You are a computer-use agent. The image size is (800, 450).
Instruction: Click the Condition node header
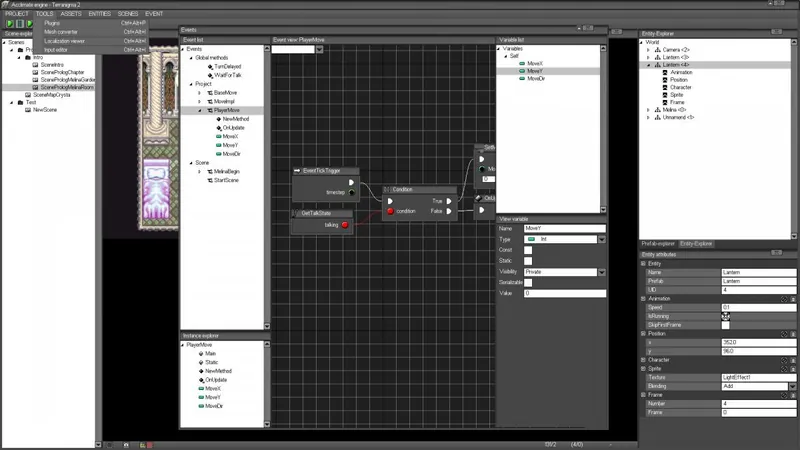click(x=419, y=189)
